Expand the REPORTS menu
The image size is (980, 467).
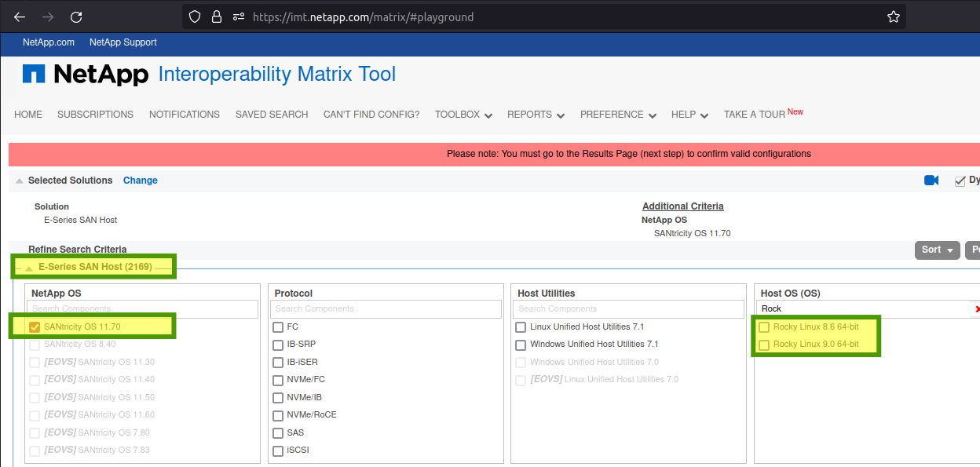pyautogui.click(x=536, y=115)
